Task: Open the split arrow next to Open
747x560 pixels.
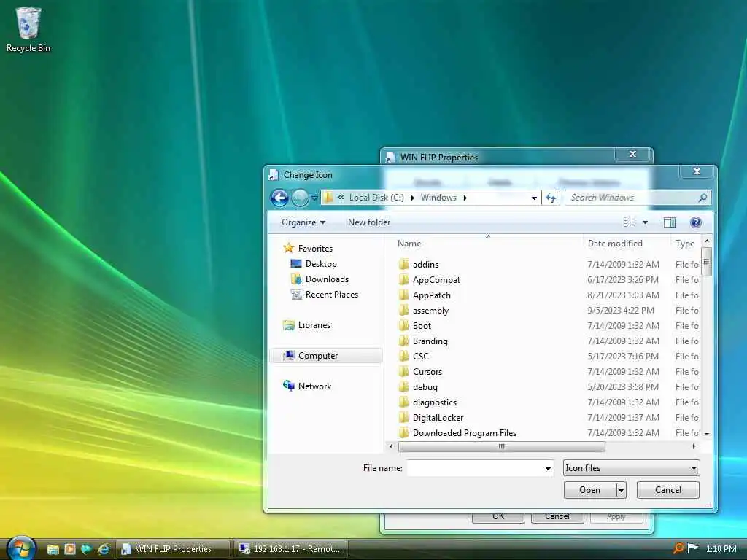Action: tap(621, 490)
